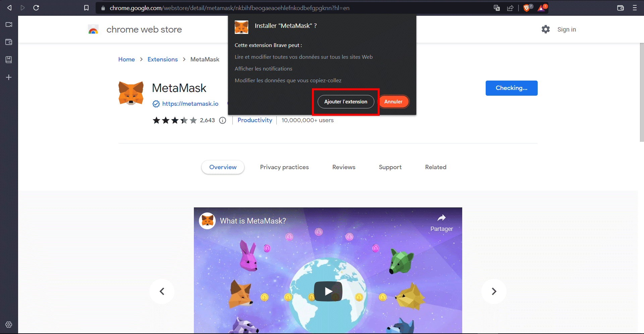Cancel installation with Annuler button
Screen dimensions: 644x334
(x=393, y=102)
